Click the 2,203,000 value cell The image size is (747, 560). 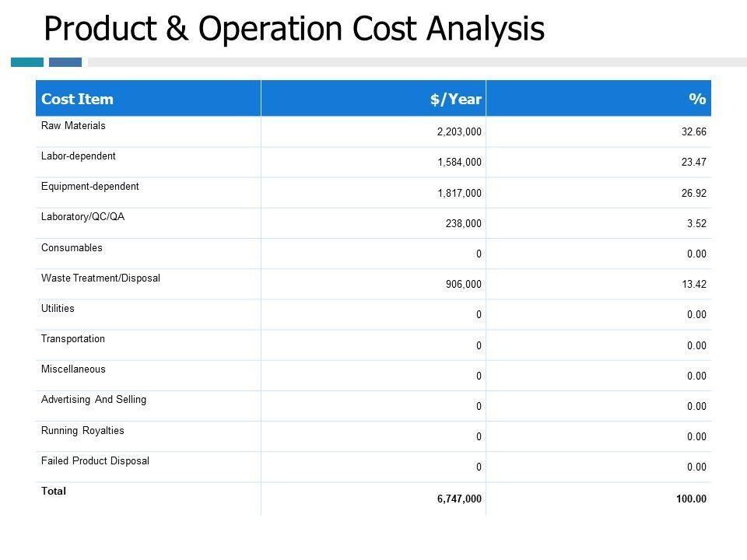click(458, 133)
